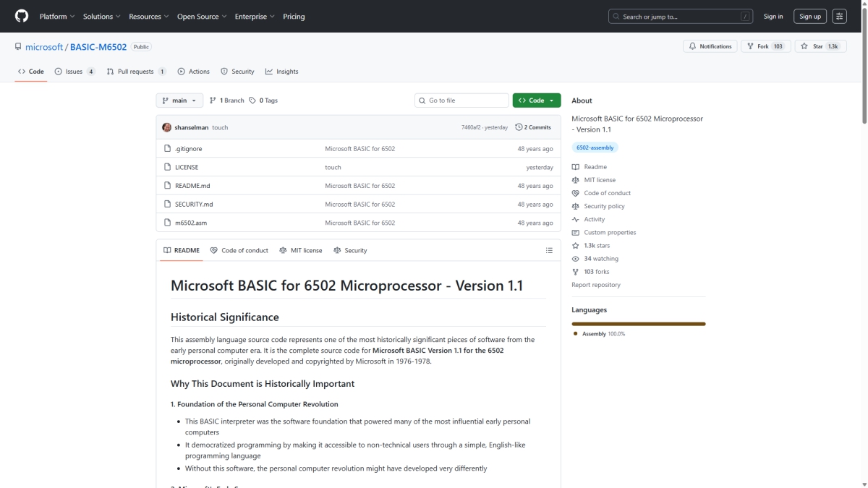Switch to the Issues tab

coord(75,72)
